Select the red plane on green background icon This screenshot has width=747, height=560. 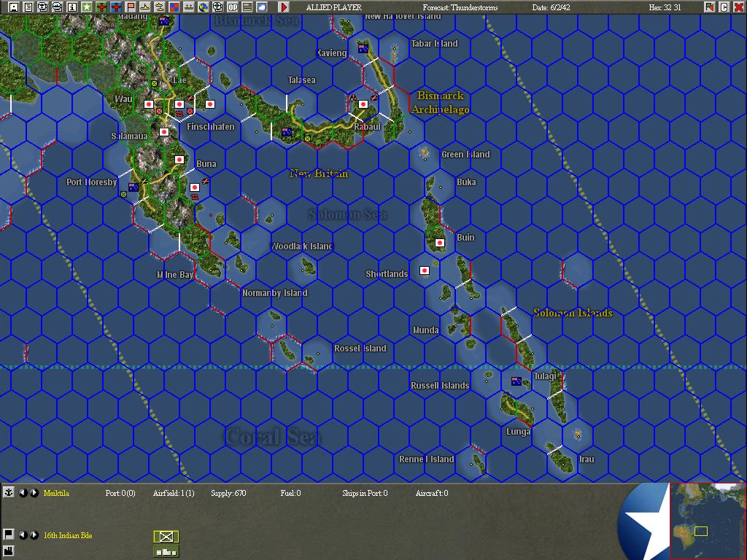pos(101,7)
